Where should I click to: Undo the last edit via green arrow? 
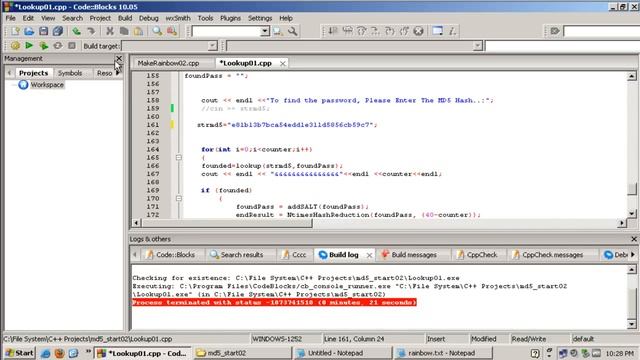click(x=76, y=31)
